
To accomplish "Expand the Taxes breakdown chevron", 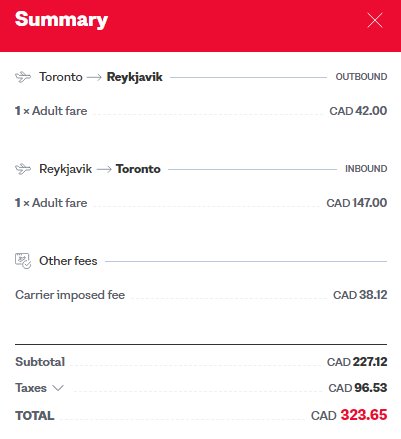I will click(58, 388).
